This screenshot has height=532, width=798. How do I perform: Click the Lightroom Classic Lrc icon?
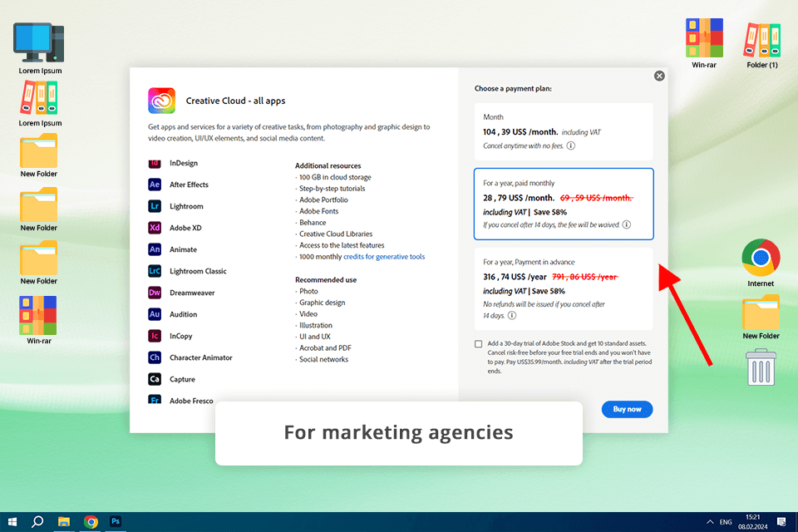(x=155, y=271)
